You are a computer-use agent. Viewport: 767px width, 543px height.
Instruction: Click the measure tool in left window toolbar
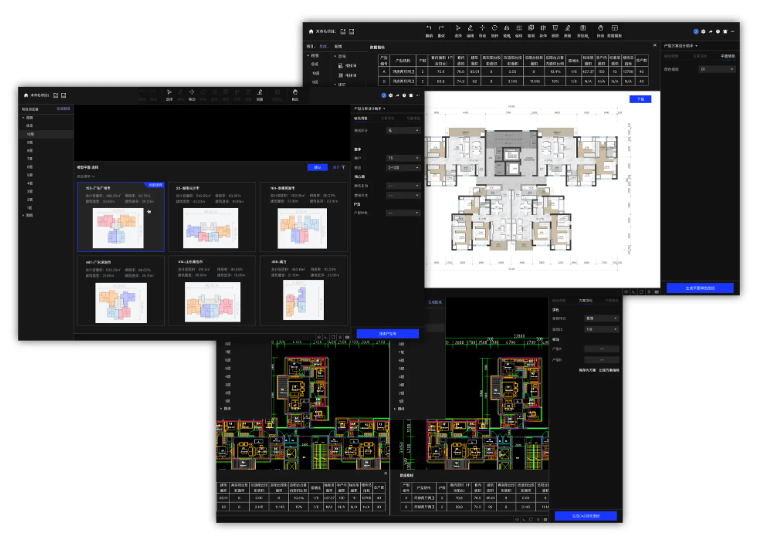coord(259,94)
